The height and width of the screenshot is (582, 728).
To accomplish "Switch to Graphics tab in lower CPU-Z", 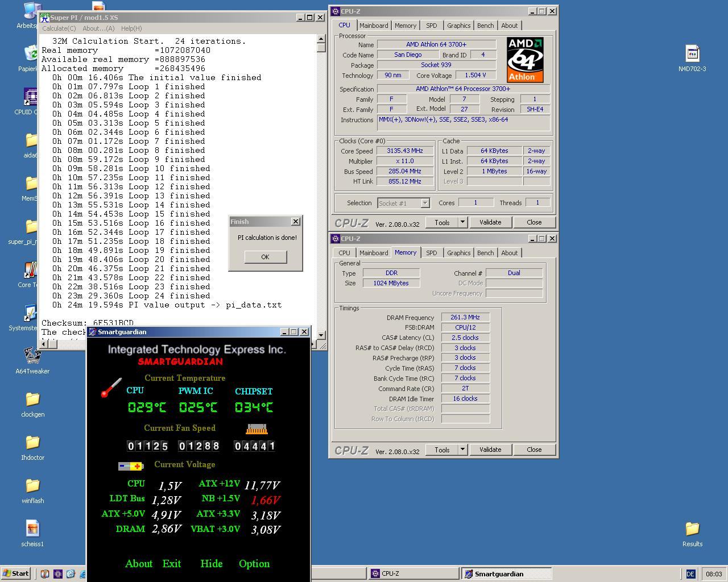I will click(458, 253).
